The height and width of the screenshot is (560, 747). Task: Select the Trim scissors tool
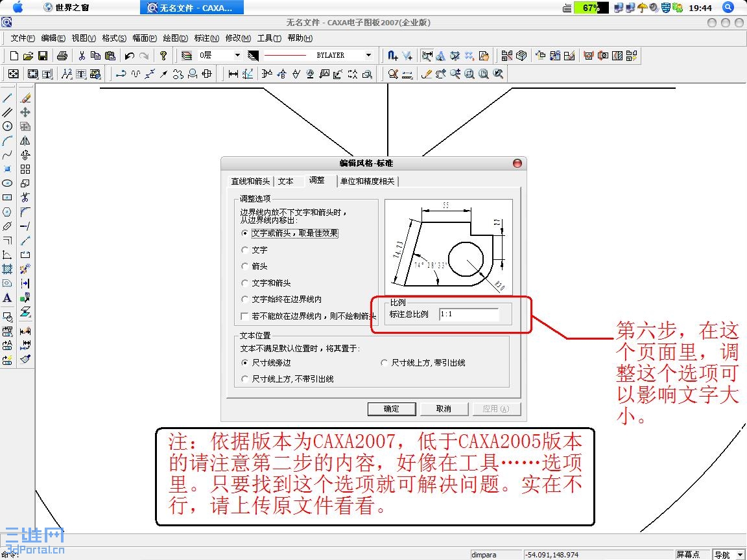click(25, 197)
